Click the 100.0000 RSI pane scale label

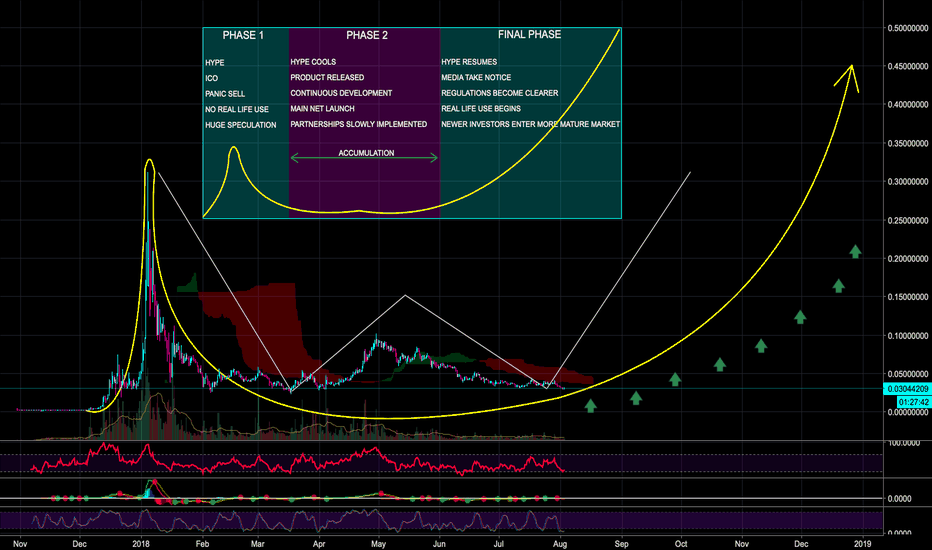pyautogui.click(x=903, y=443)
